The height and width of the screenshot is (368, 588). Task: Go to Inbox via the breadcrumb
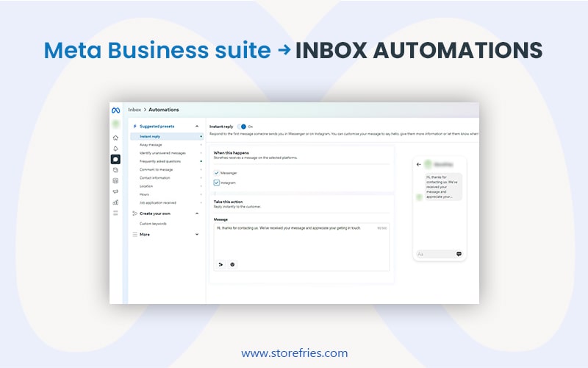coord(135,110)
